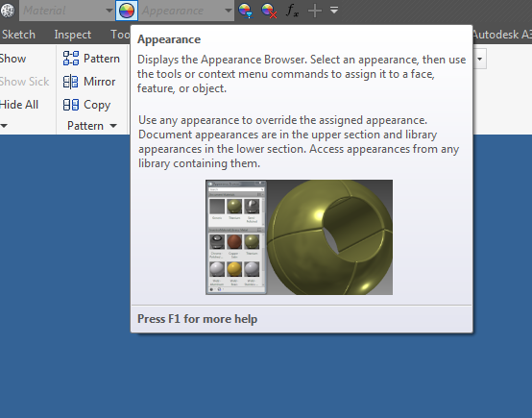Switch to the Inspect ribbon tab
This screenshot has height=418, width=532.
tap(73, 35)
